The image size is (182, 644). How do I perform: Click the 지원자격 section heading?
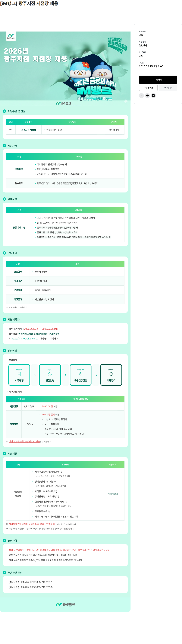[12, 146]
